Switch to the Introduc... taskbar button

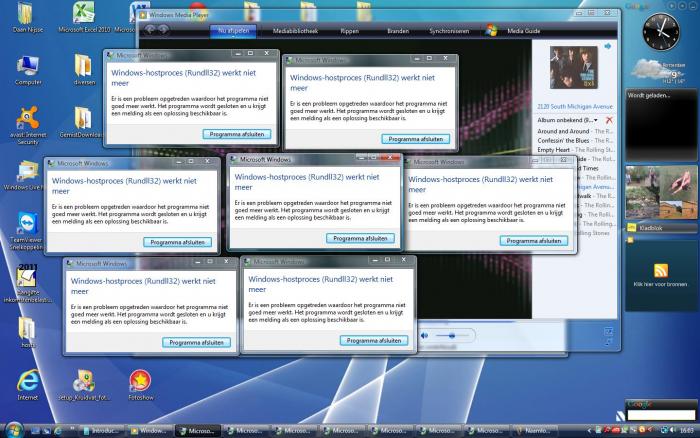pyautogui.click(x=102, y=431)
